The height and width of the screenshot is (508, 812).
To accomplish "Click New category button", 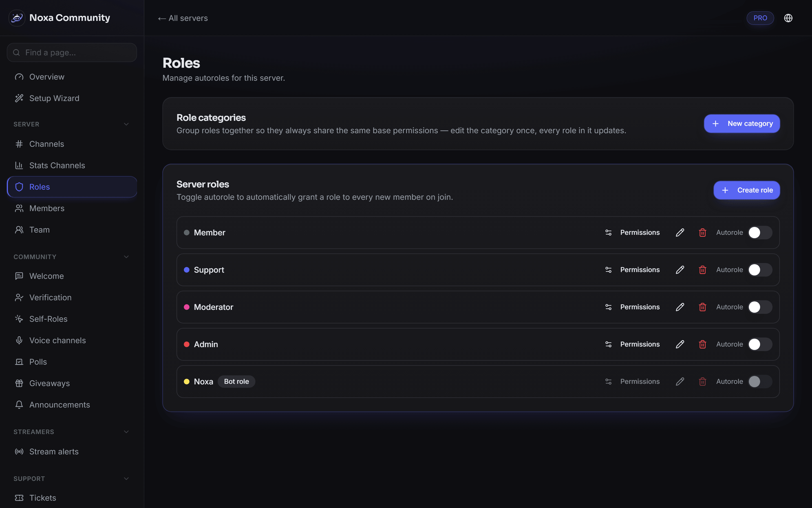I will click(x=742, y=124).
